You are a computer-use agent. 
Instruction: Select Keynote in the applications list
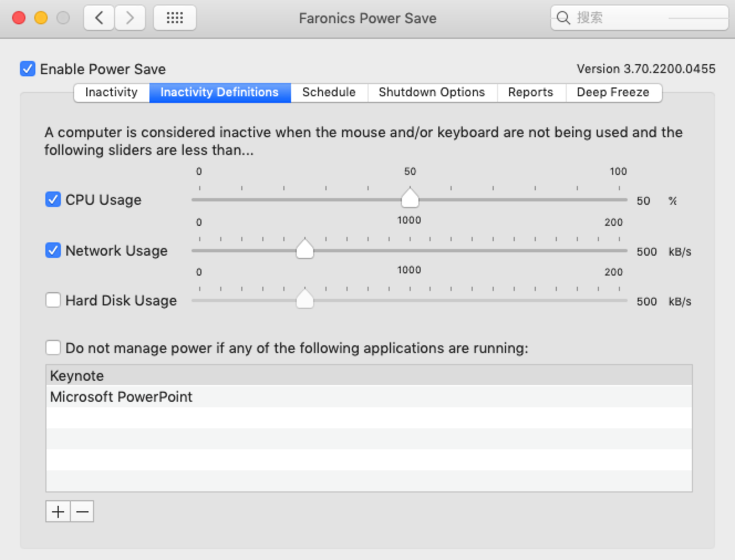click(x=369, y=376)
